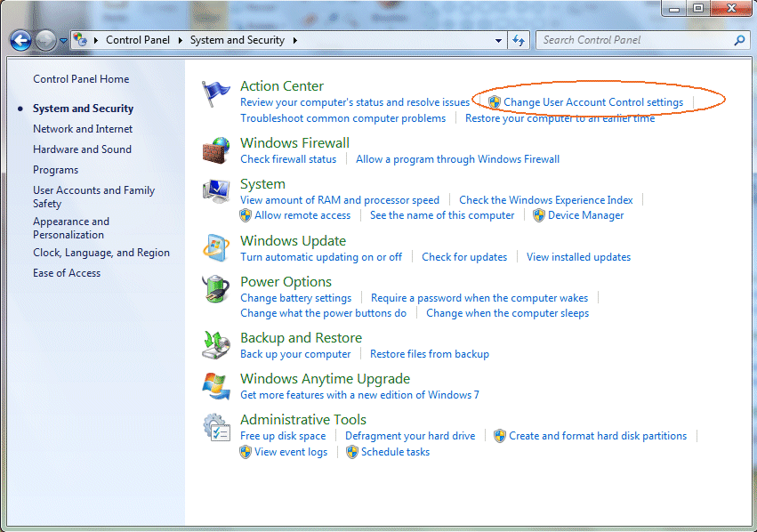Expand the address bar history dropdown

click(498, 40)
